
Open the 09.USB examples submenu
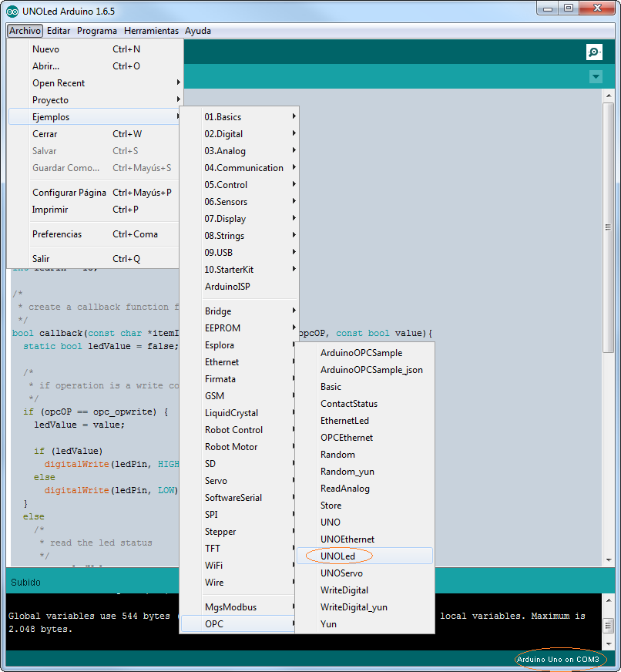coord(239,253)
